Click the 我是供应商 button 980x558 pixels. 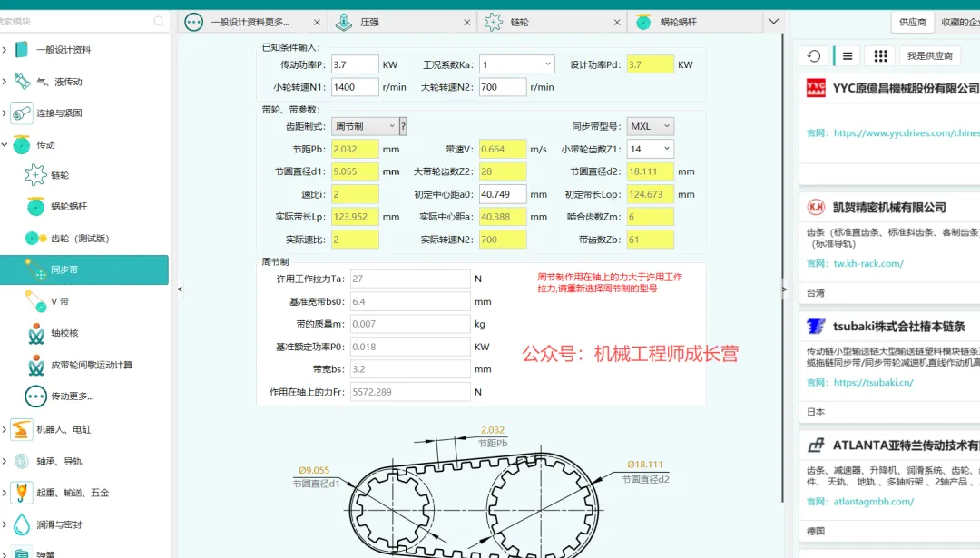click(930, 56)
